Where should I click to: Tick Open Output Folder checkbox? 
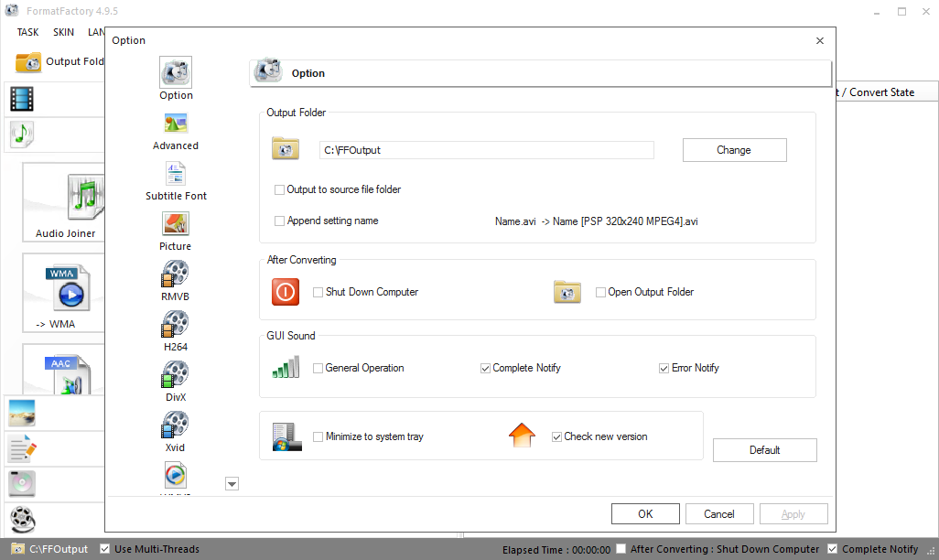click(x=600, y=292)
